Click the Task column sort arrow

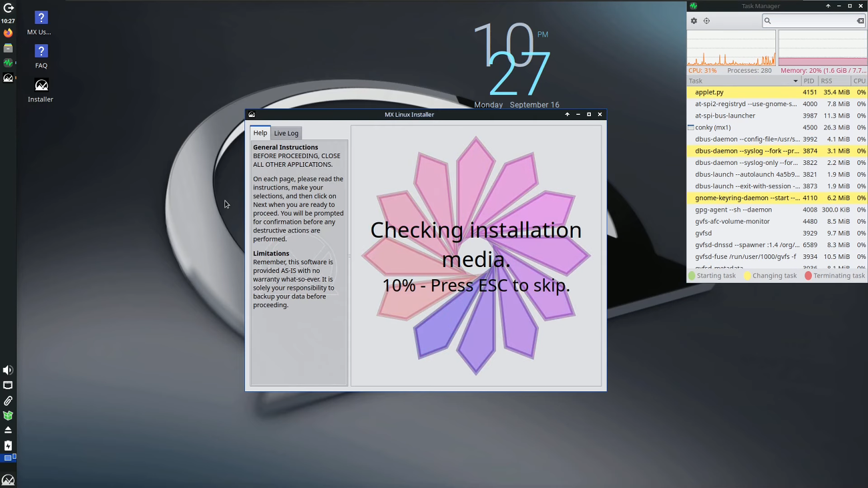(x=795, y=81)
